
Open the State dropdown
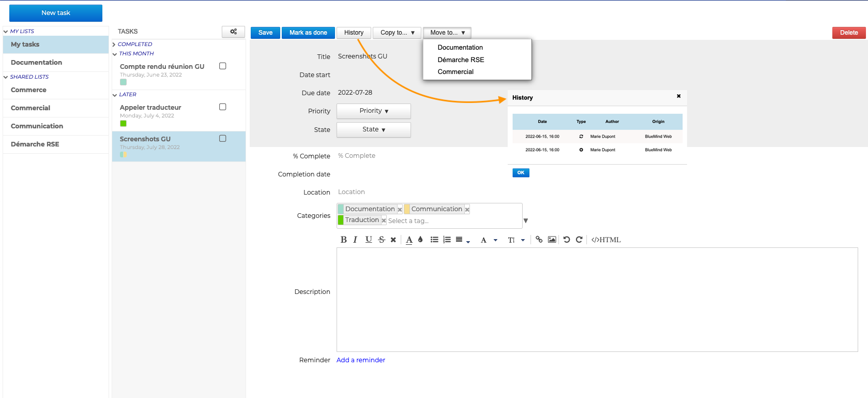[373, 130]
